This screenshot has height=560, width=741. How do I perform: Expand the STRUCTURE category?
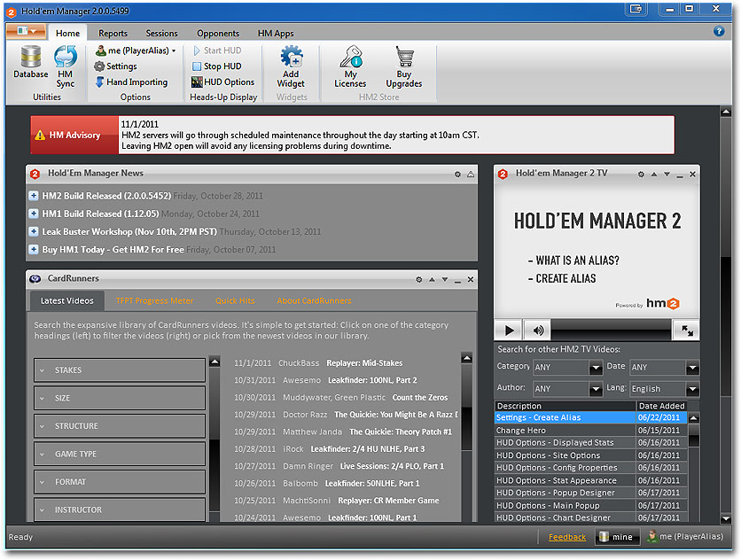pyautogui.click(x=120, y=426)
